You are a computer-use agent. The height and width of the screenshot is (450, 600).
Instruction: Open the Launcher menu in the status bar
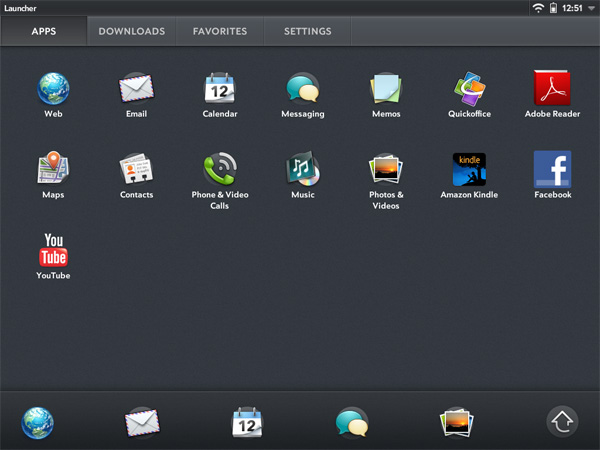coord(20,8)
